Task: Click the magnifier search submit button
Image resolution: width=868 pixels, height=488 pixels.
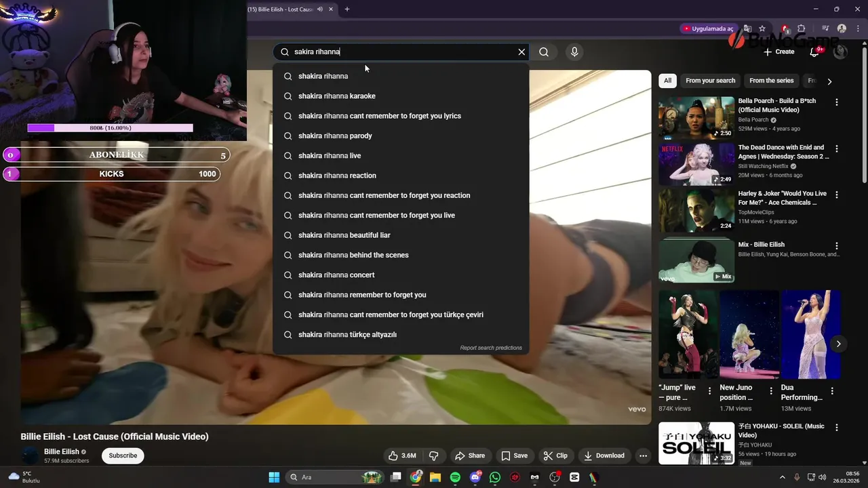Action: tap(544, 52)
